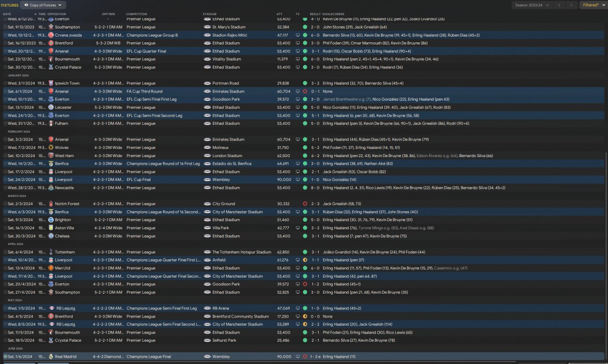Tick the selection circle for the Chelsea fixture
Viewport: 608px width, 364px height.
pos(5,236)
